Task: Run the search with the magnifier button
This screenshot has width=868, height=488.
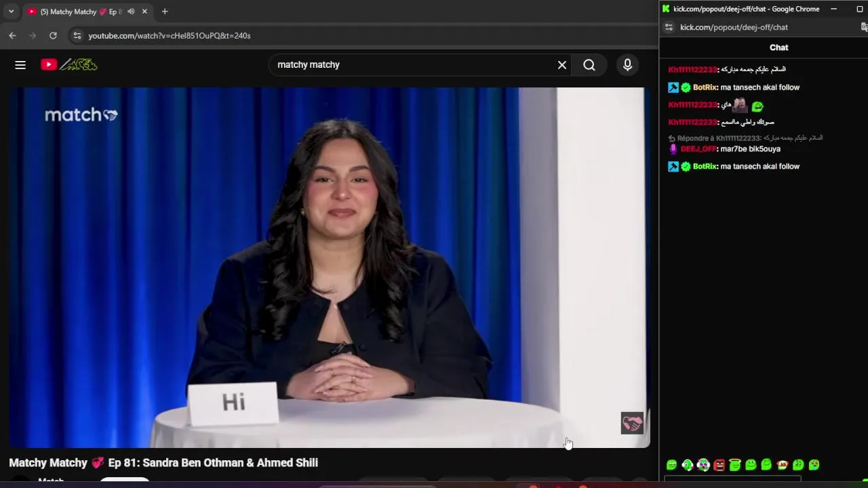Action: (x=589, y=64)
